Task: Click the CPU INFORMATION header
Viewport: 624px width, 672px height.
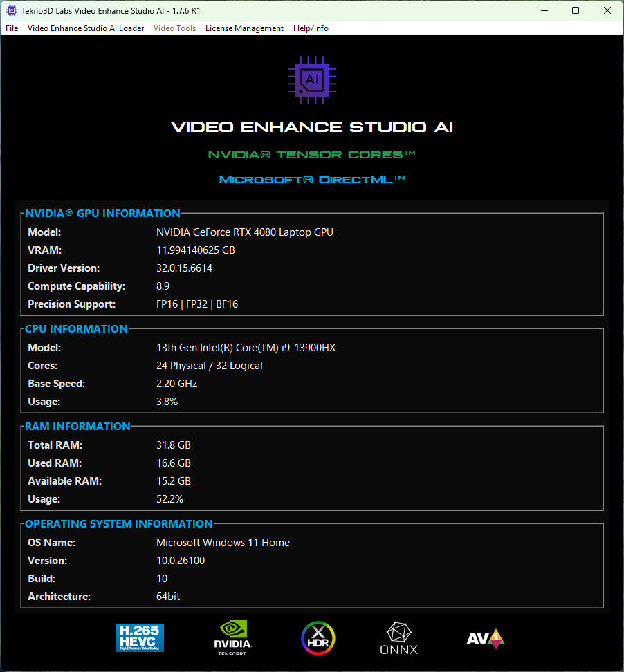Action: tap(76, 328)
